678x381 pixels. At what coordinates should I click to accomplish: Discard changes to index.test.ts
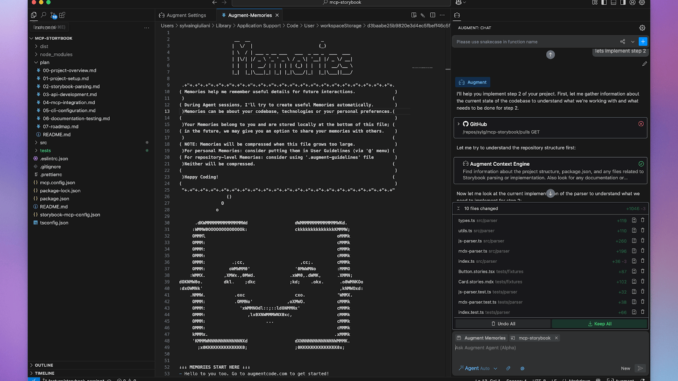tap(643, 312)
